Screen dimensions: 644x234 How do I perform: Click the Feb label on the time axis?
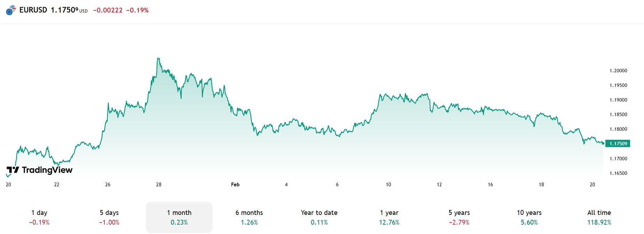(235, 185)
